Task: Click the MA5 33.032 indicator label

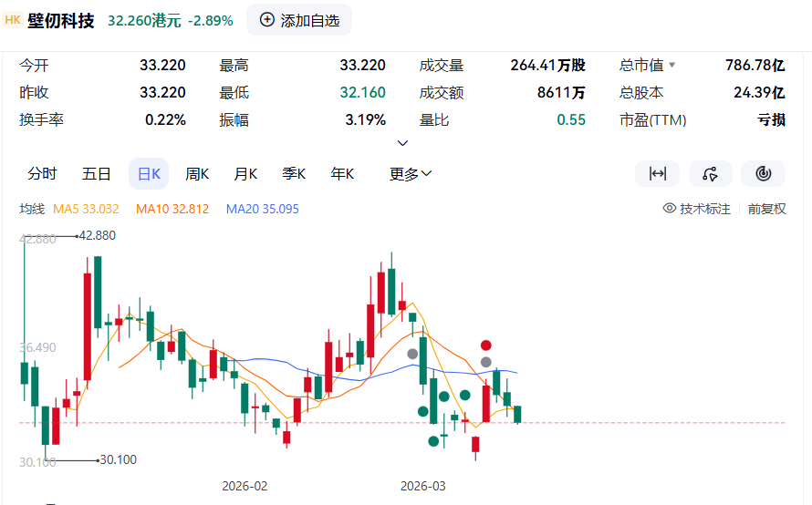Action: point(86,209)
